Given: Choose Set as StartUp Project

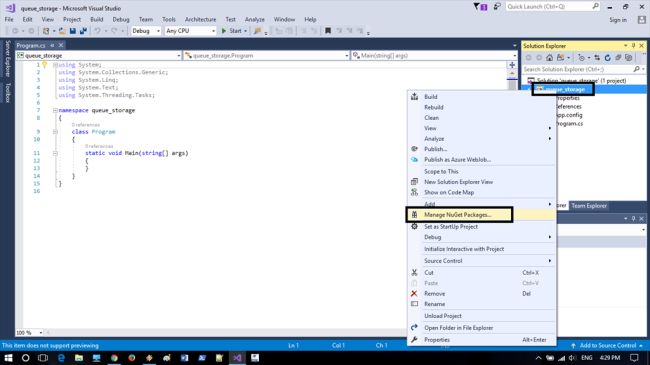Looking at the screenshot, I should point(481,227).
